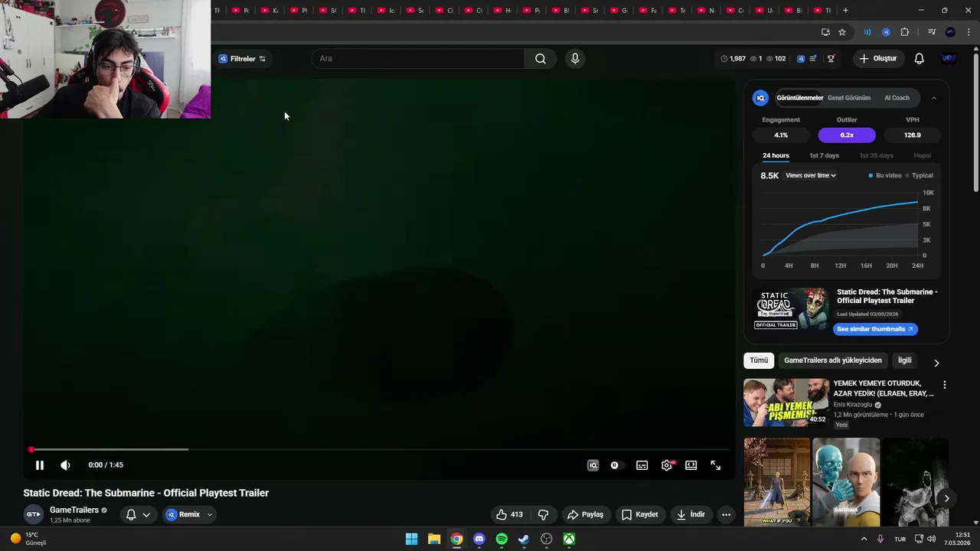Download the video with İndir

click(690, 514)
